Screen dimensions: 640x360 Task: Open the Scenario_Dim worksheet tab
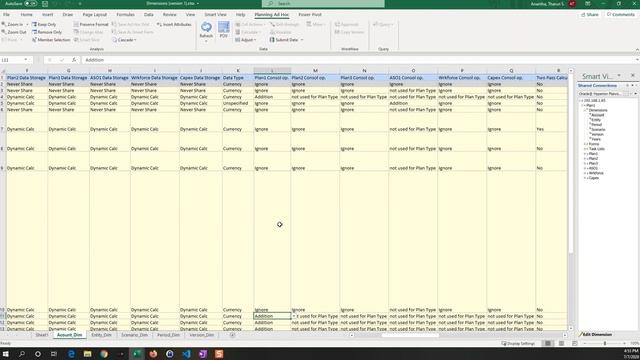[x=134, y=335]
